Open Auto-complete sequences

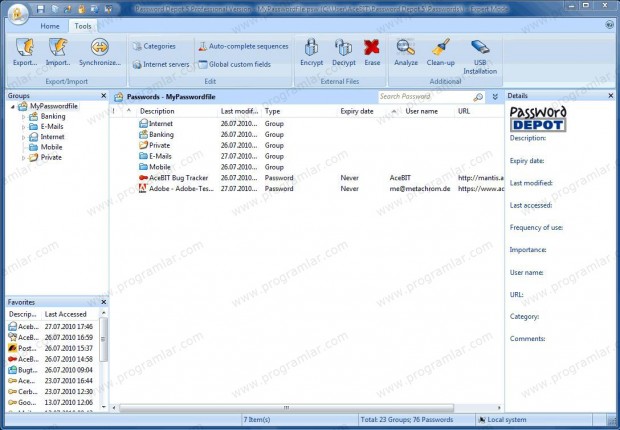(x=243, y=46)
